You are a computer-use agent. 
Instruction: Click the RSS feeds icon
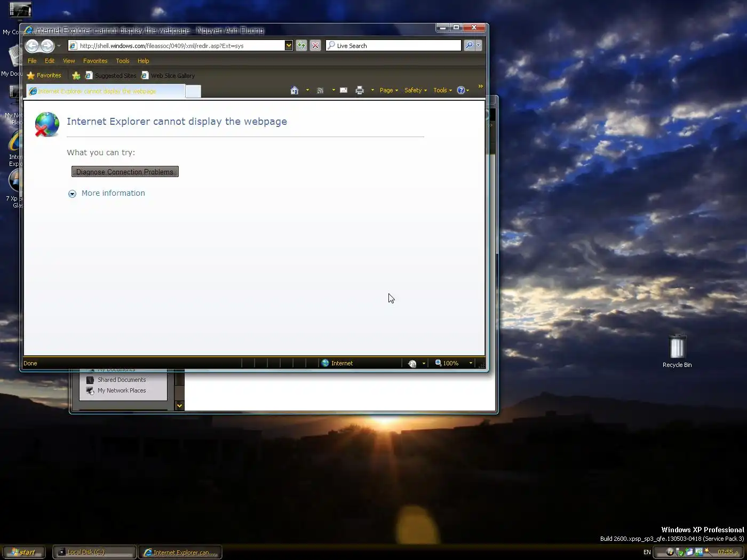point(320,90)
